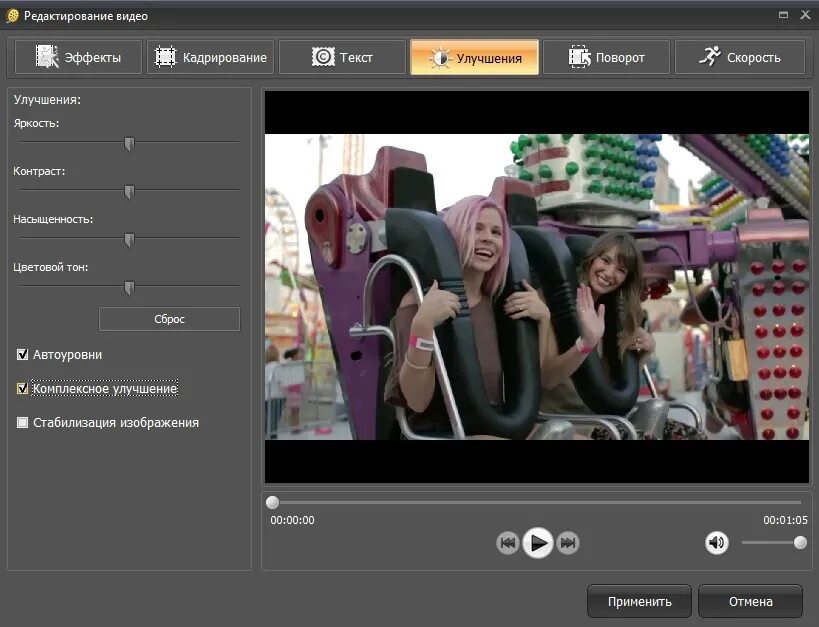
Task: Click the Сброс reset button
Action: point(168,319)
